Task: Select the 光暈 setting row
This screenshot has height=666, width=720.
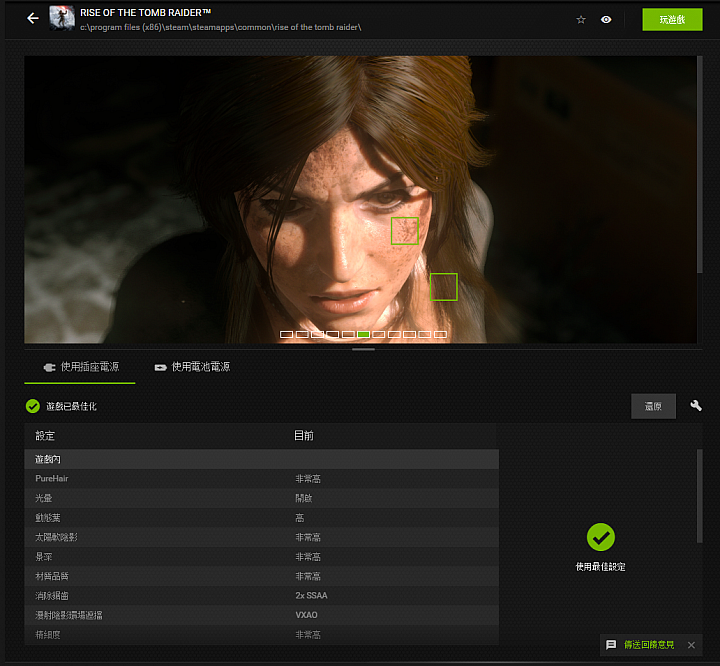Action: (x=262, y=498)
